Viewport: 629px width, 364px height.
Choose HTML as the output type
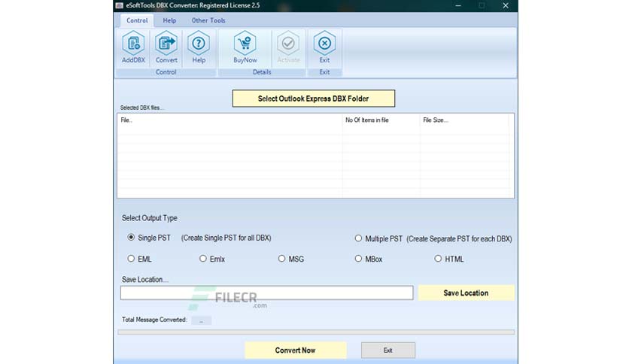click(438, 259)
